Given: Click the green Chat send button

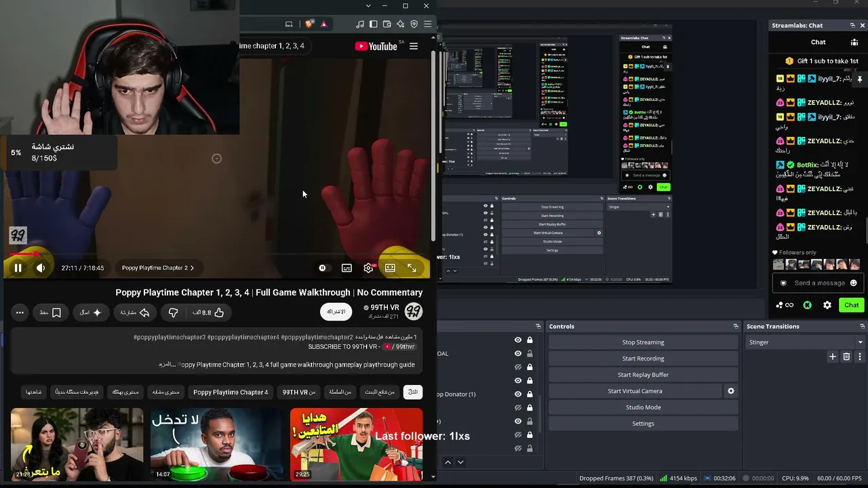Looking at the screenshot, I should [852, 306].
